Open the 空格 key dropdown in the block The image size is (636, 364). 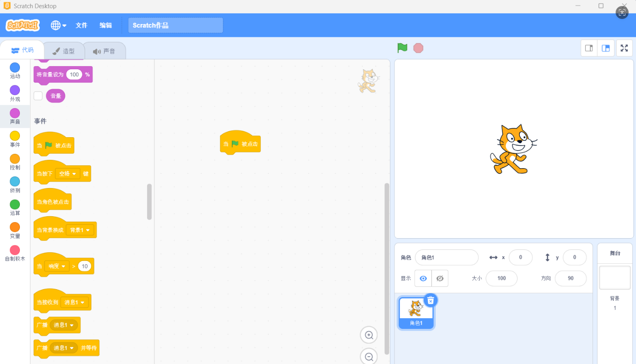[x=67, y=173]
